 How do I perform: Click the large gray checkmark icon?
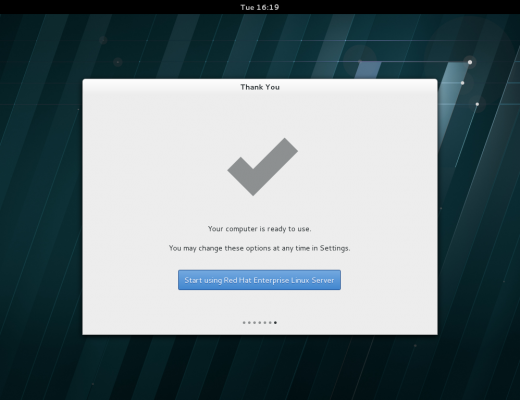point(263,167)
